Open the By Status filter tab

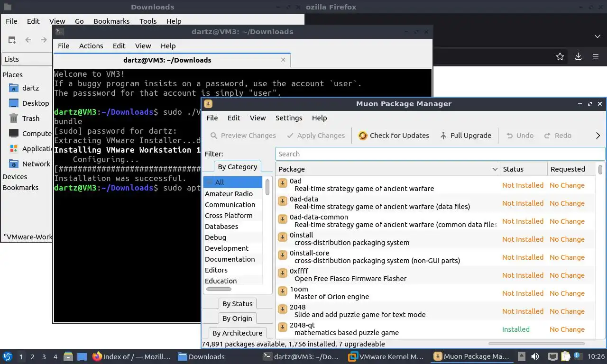click(x=237, y=304)
